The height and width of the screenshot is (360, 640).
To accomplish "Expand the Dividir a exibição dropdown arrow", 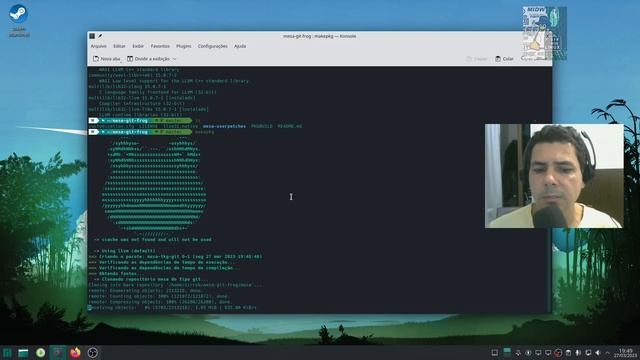I will point(175,59).
